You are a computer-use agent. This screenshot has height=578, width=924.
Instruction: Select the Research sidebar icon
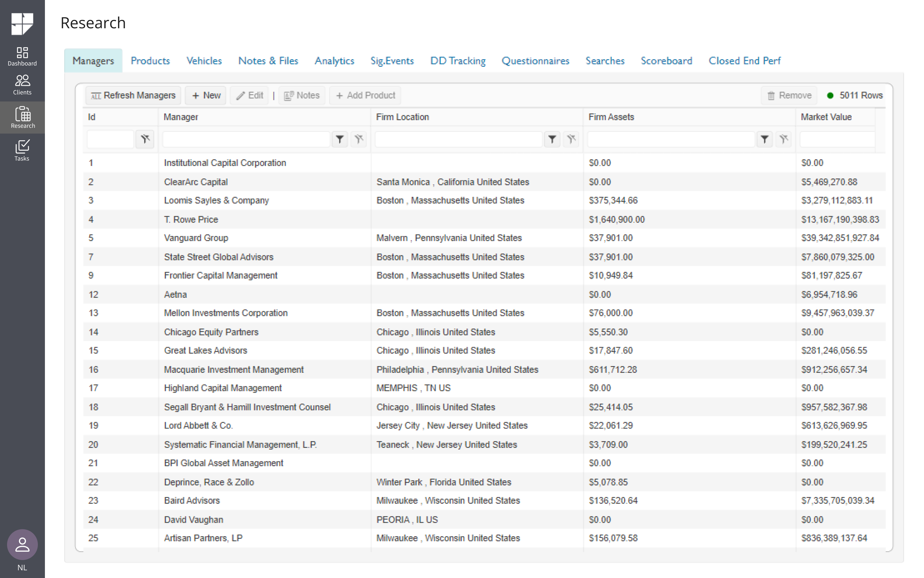[22, 117]
